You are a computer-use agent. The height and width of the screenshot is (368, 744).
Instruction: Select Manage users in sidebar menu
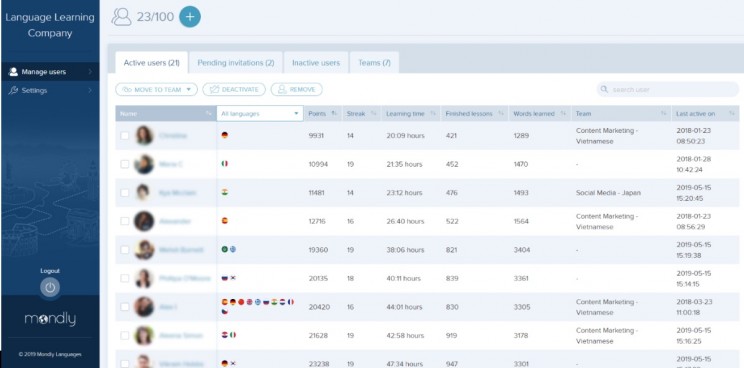pos(50,72)
